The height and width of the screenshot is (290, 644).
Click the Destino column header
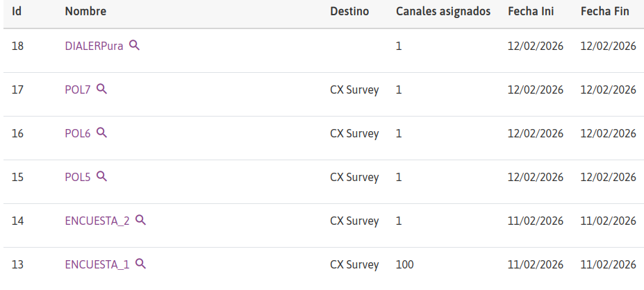(x=349, y=12)
